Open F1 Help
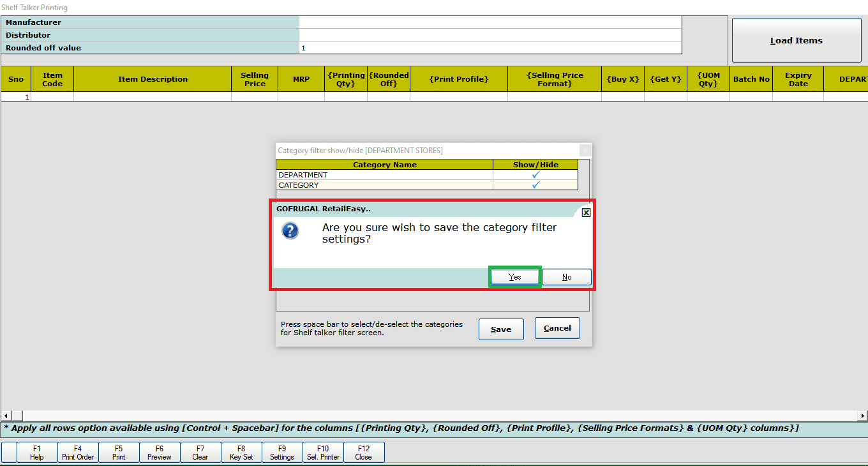Viewport: 868px width, 466px height. tap(37, 453)
